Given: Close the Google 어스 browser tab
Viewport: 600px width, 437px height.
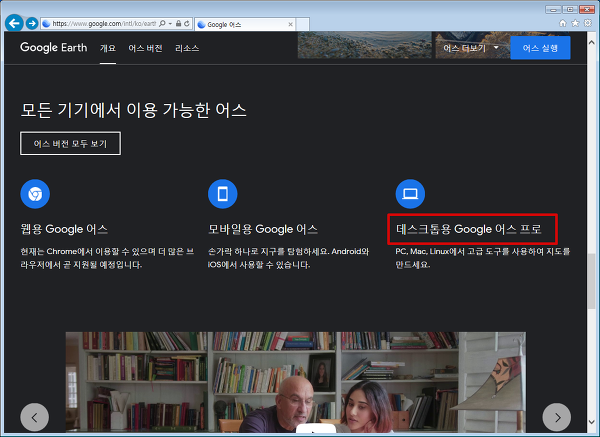Looking at the screenshot, I should [x=290, y=24].
